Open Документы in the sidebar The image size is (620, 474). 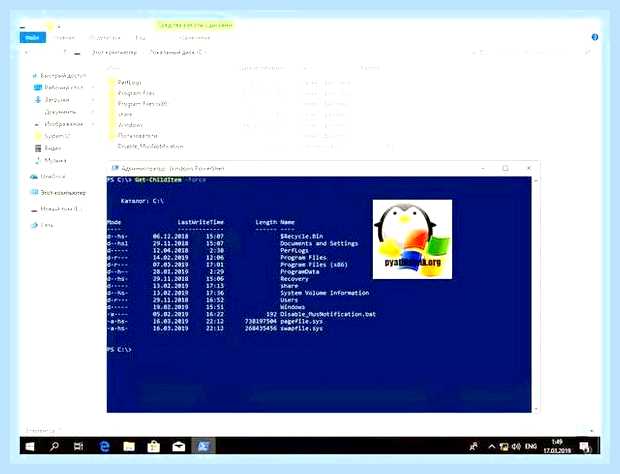60,112
